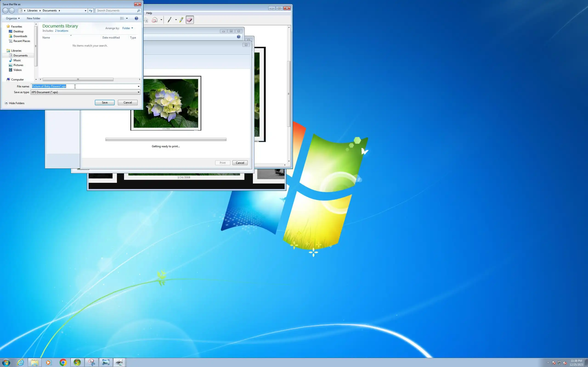
Task: Open the Help menu
Action: (149, 13)
